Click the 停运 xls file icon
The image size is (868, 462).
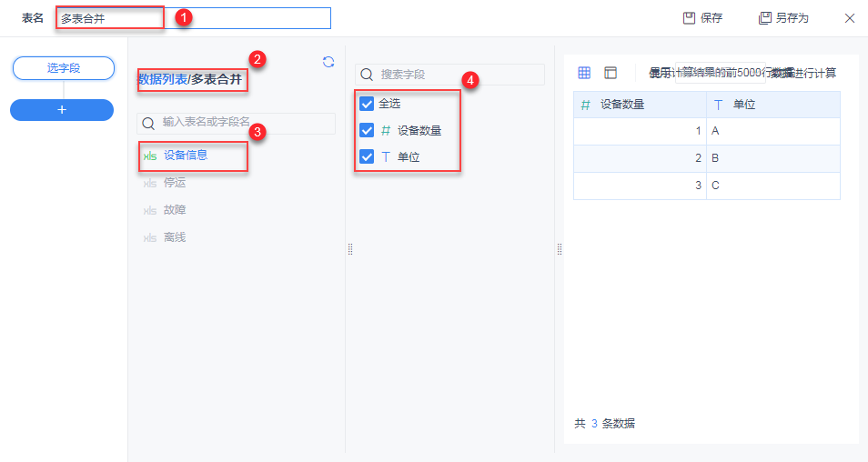click(150, 183)
